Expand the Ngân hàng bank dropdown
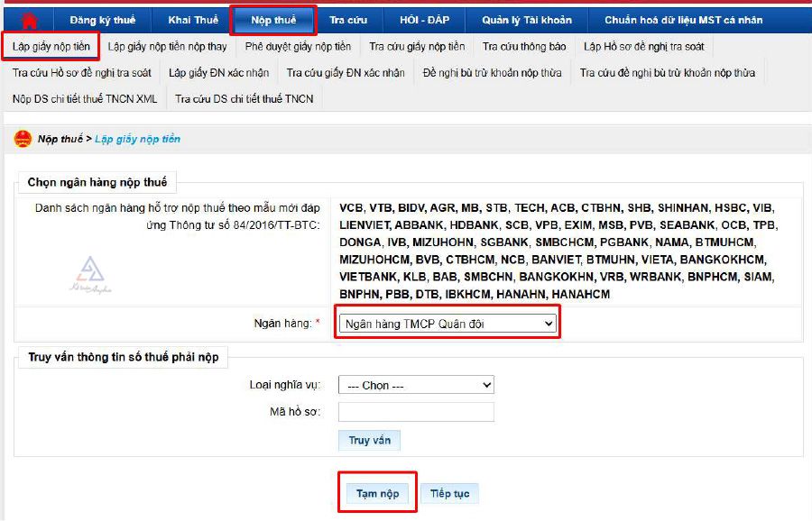 447,324
